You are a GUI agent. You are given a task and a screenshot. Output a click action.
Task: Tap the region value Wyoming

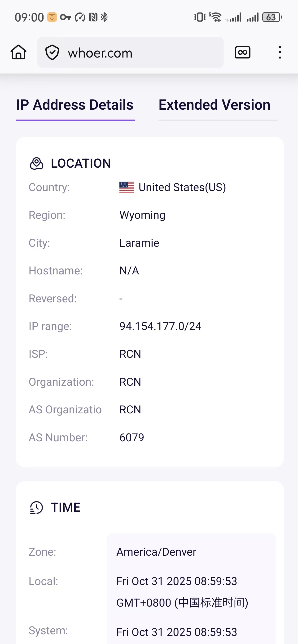point(142,215)
